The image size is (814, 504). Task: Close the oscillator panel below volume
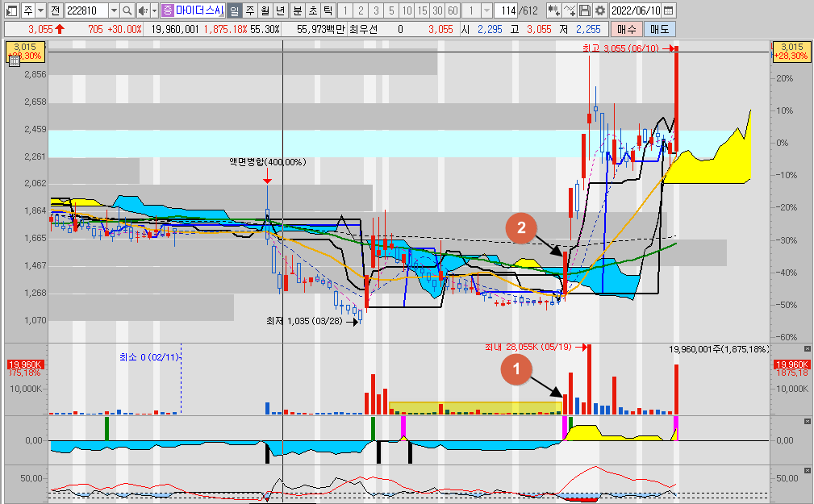click(808, 422)
